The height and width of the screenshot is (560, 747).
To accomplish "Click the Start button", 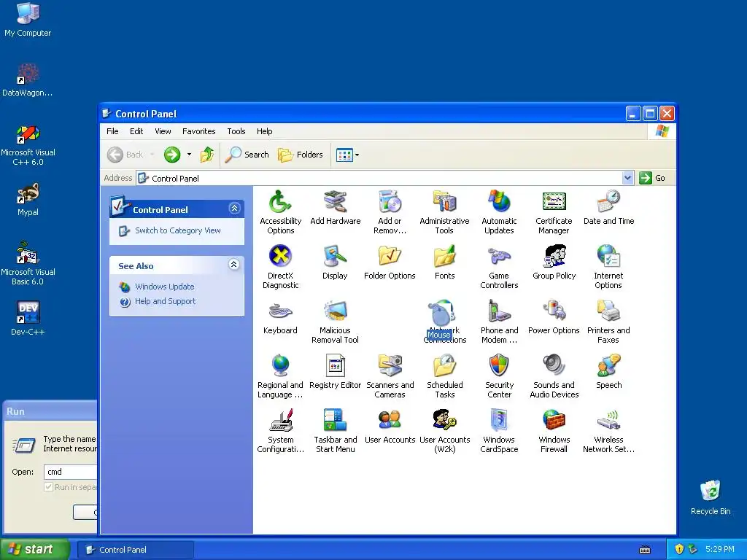I will (34, 550).
